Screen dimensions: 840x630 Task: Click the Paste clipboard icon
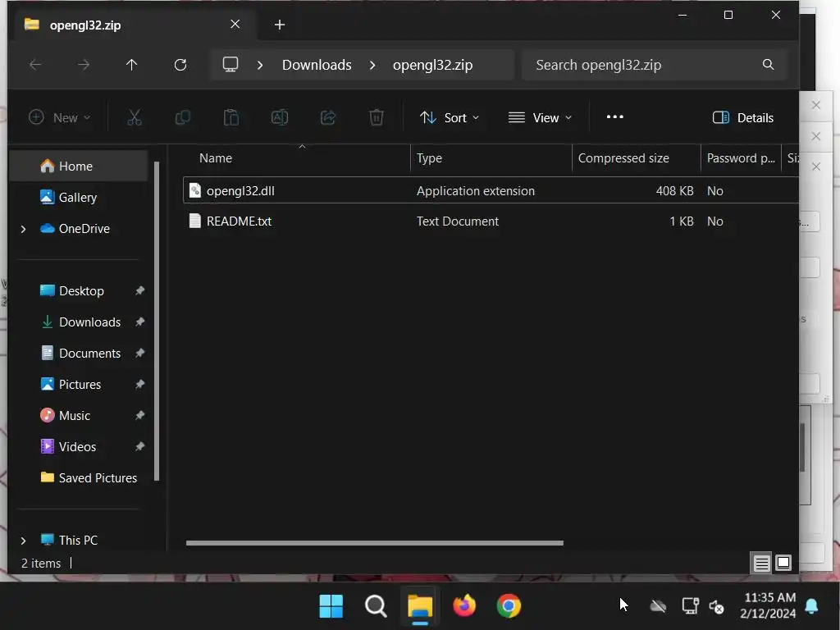[231, 117]
